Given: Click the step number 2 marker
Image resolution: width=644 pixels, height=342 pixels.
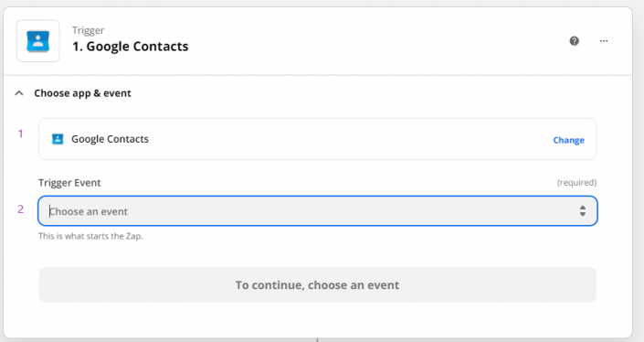Looking at the screenshot, I should [x=20, y=209].
